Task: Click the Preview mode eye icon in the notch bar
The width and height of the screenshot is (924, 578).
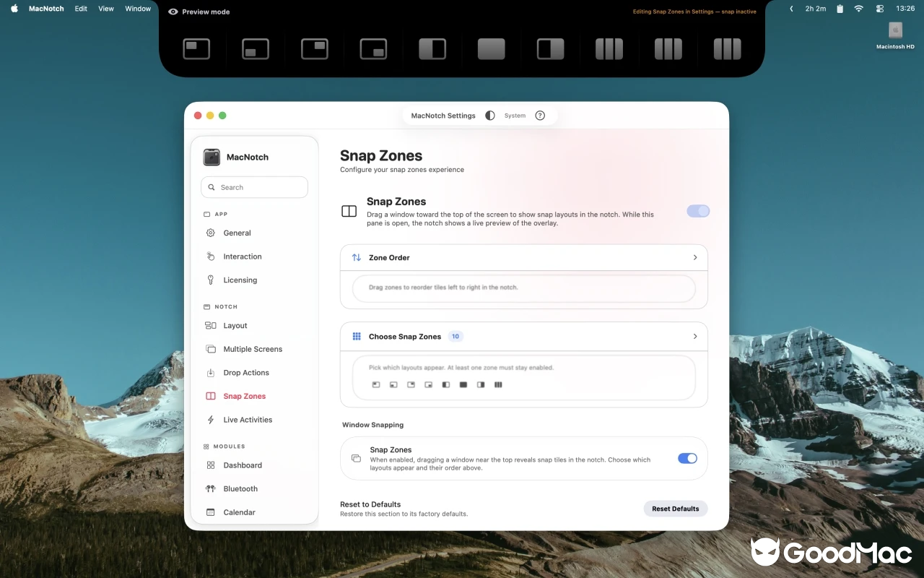Action: (x=173, y=12)
